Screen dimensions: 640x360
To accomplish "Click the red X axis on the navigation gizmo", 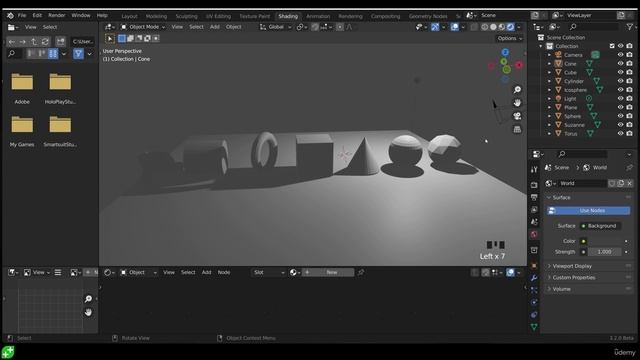I will [x=519, y=65].
